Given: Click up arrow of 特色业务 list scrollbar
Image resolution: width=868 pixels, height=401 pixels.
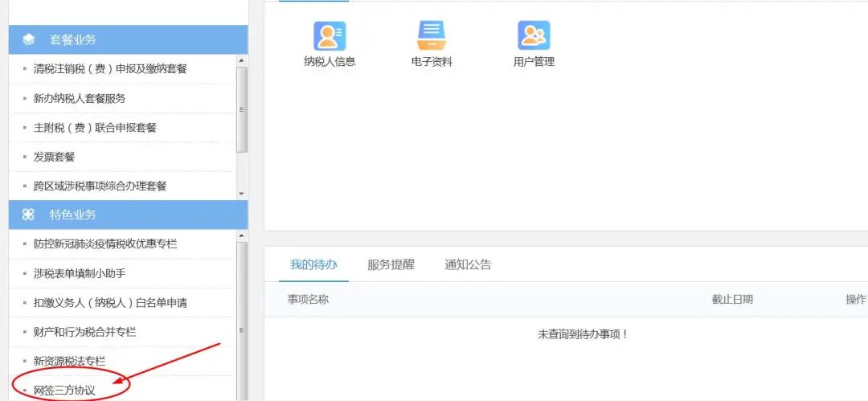Looking at the screenshot, I should (241, 235).
